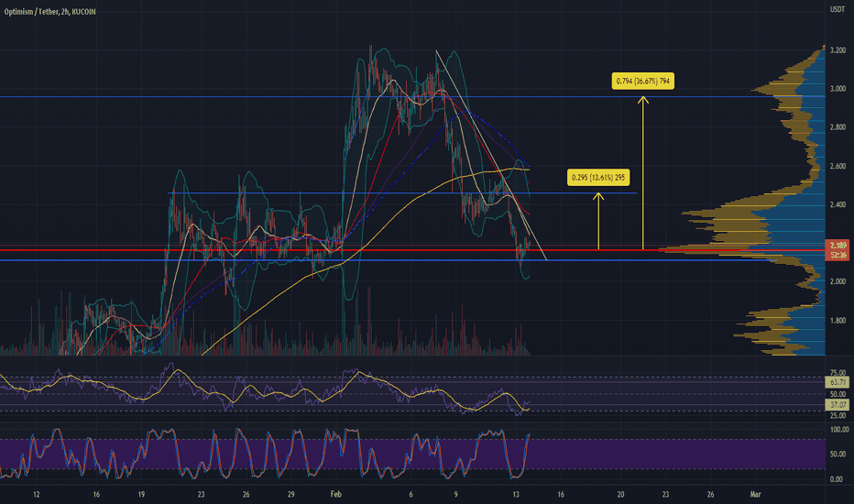Click the 100.00 stochastic scale label
The image size is (854, 504).
point(838,430)
